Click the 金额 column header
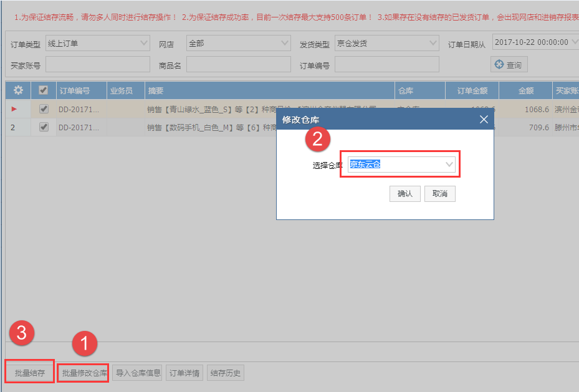This screenshot has width=579, height=392. (x=525, y=90)
